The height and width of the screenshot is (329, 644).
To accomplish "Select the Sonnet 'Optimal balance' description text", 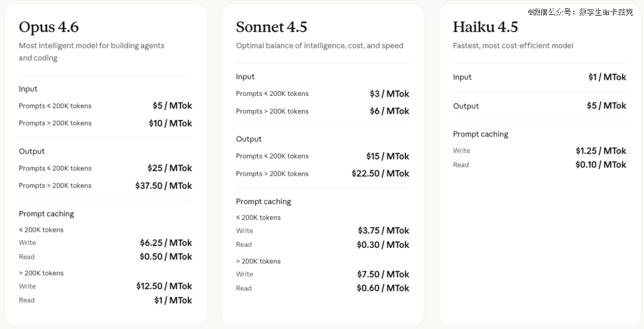I will click(319, 46).
